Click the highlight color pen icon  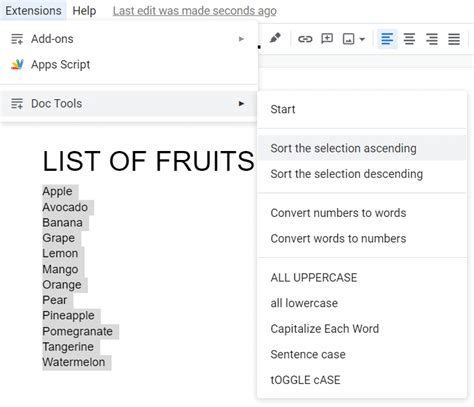[x=275, y=39]
